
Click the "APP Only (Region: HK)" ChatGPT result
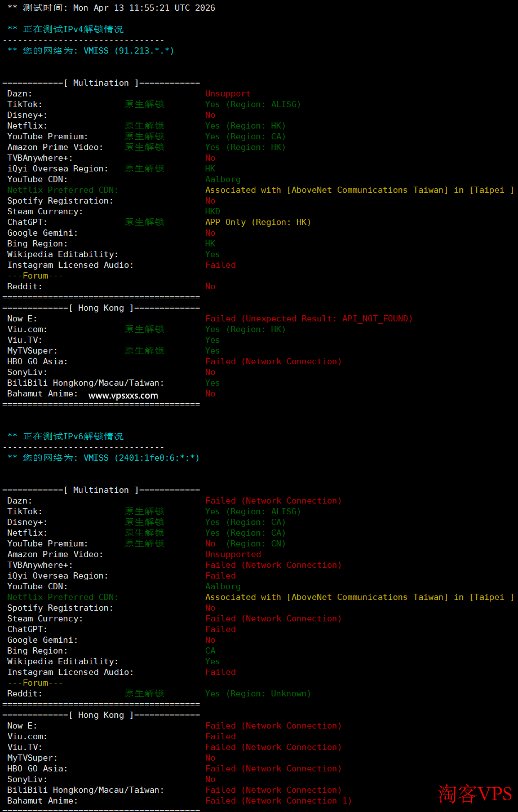pyautogui.click(x=258, y=222)
